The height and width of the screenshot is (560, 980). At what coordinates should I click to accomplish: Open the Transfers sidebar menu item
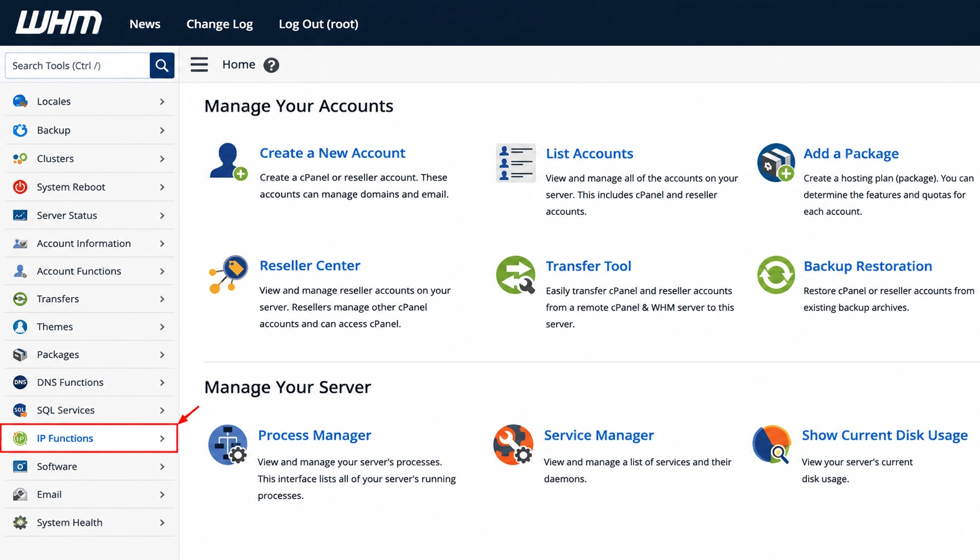(89, 299)
